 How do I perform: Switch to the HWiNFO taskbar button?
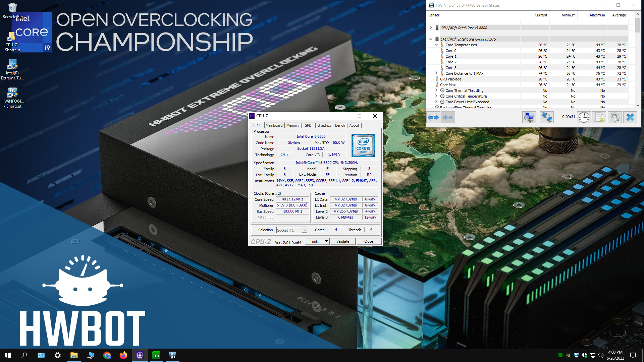coord(173,355)
